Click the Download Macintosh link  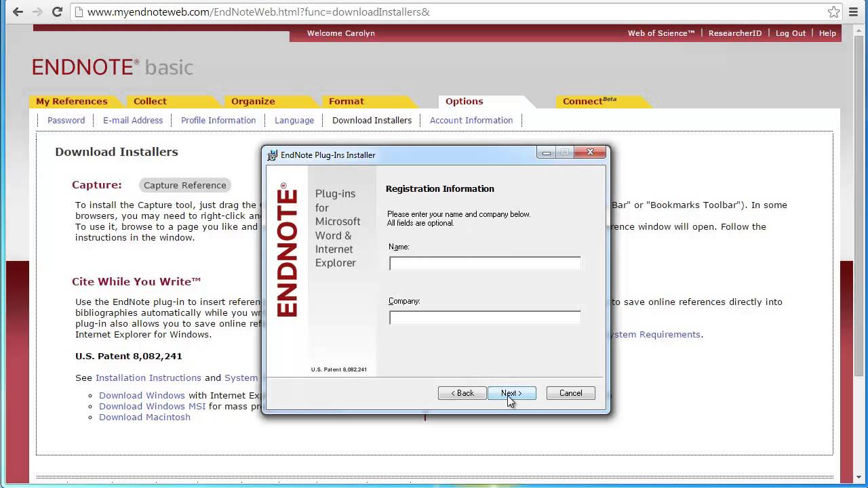tap(144, 417)
